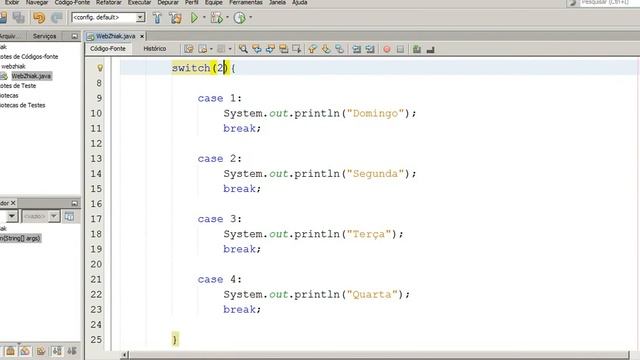This screenshot has width=640, height=360.
Task: Expand Run project dropdown arrow
Action: [204, 18]
